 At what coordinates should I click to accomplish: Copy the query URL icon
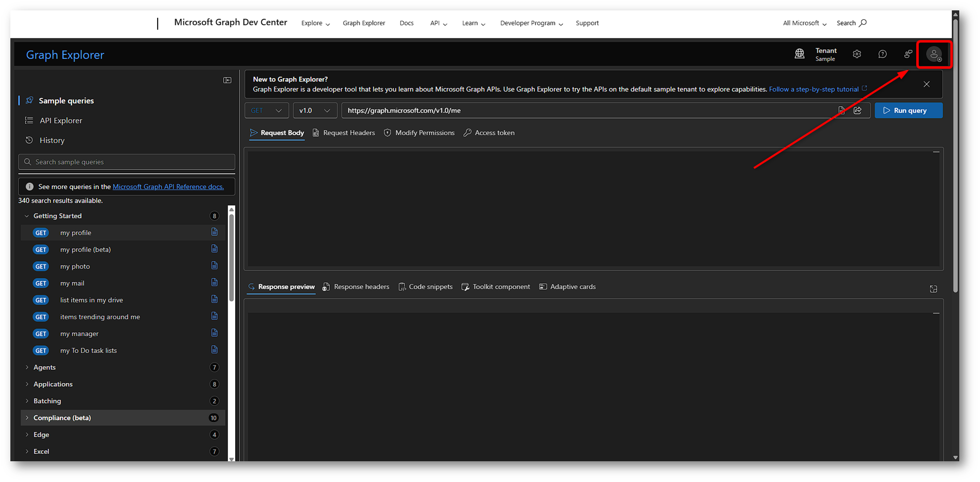842,110
